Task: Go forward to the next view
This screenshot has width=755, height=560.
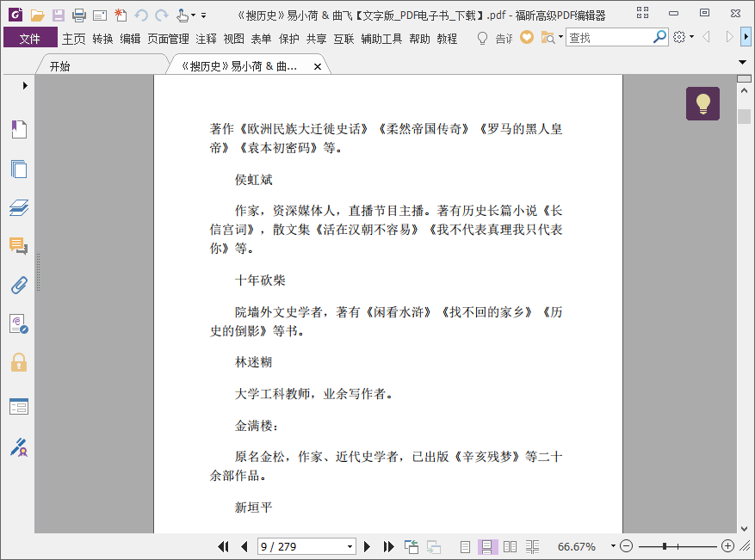Action: tap(433, 546)
